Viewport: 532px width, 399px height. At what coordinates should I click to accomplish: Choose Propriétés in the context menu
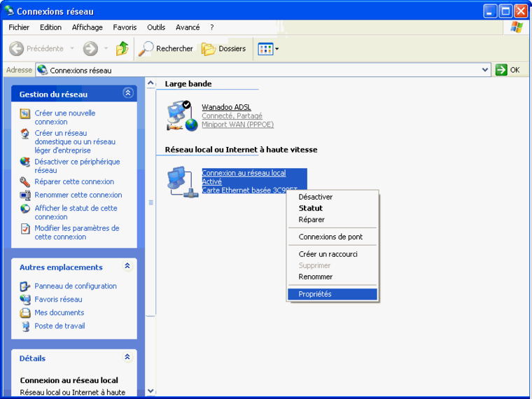(332, 294)
